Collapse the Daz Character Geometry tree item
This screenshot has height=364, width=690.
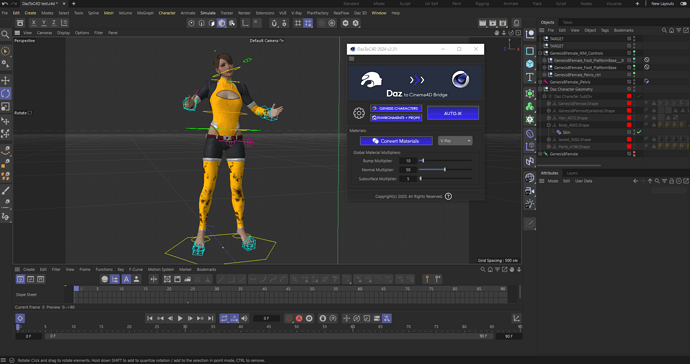540,89
